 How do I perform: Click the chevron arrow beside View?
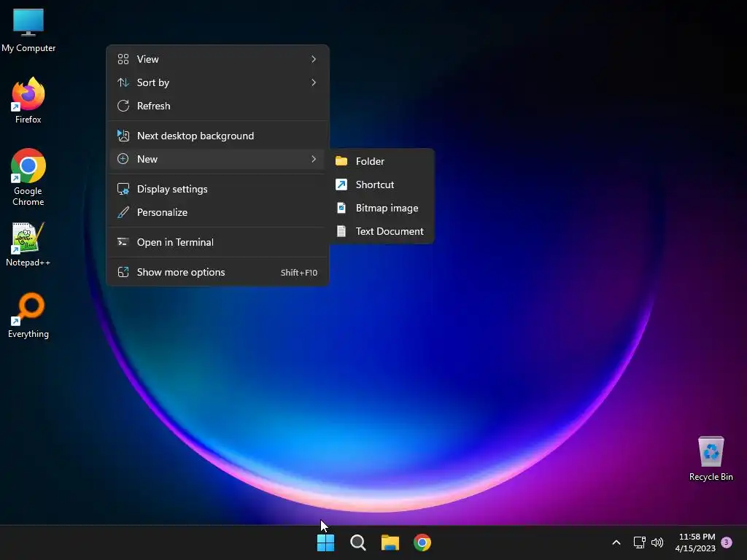click(x=314, y=59)
